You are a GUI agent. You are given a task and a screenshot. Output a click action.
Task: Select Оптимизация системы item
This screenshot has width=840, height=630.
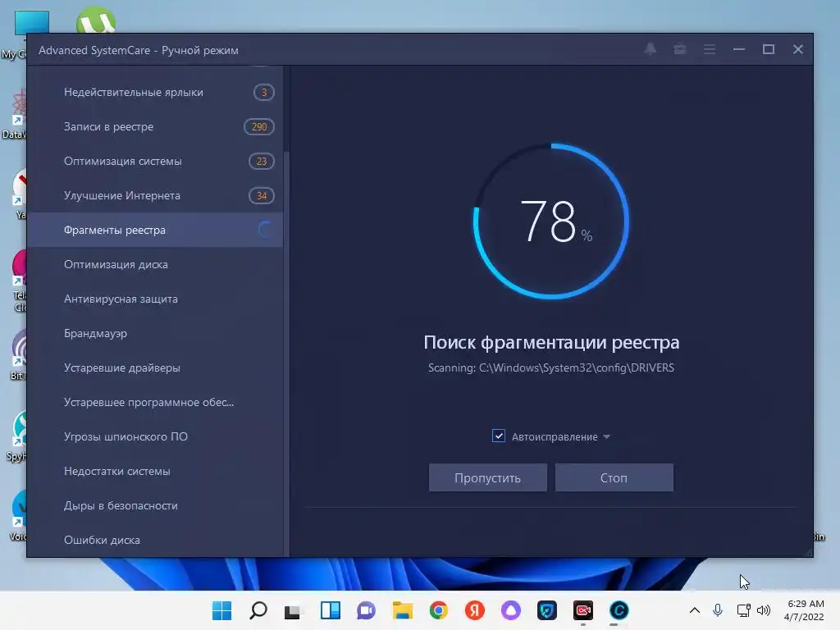[155, 162]
